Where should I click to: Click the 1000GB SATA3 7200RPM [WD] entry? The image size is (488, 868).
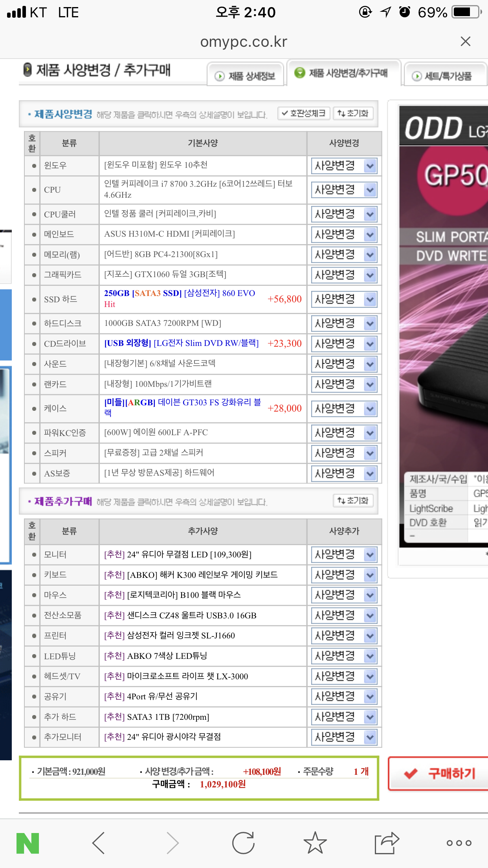pyautogui.click(x=163, y=323)
